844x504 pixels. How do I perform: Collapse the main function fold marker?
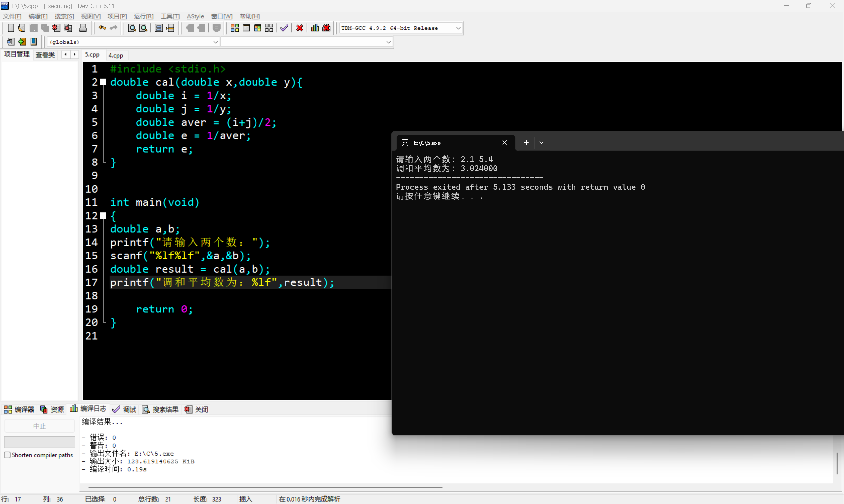pos(103,216)
